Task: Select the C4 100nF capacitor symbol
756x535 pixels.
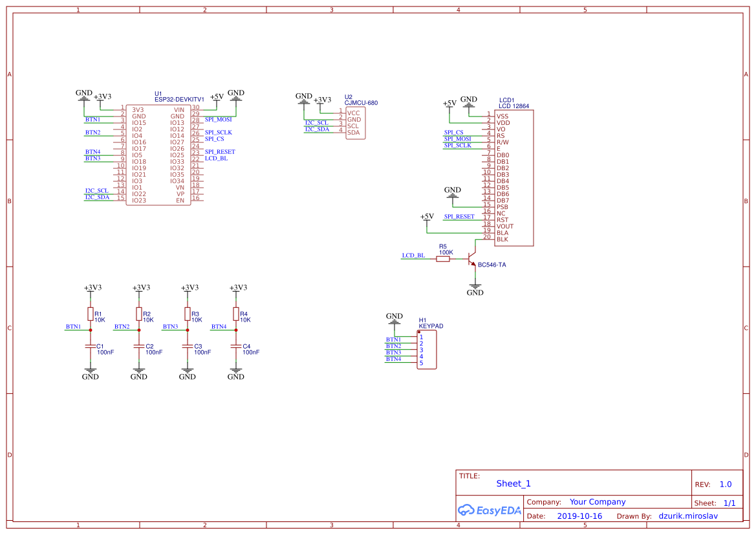Action: point(236,347)
